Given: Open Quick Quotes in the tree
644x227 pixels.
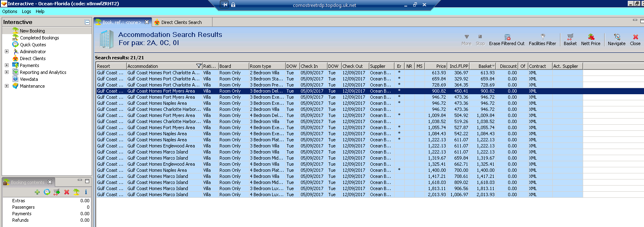Looking at the screenshot, I should click(33, 45).
